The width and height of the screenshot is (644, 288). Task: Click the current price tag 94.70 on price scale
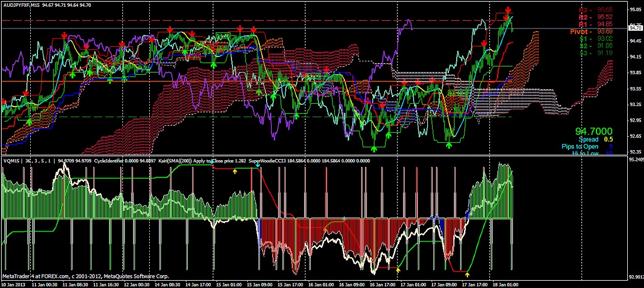click(634, 27)
